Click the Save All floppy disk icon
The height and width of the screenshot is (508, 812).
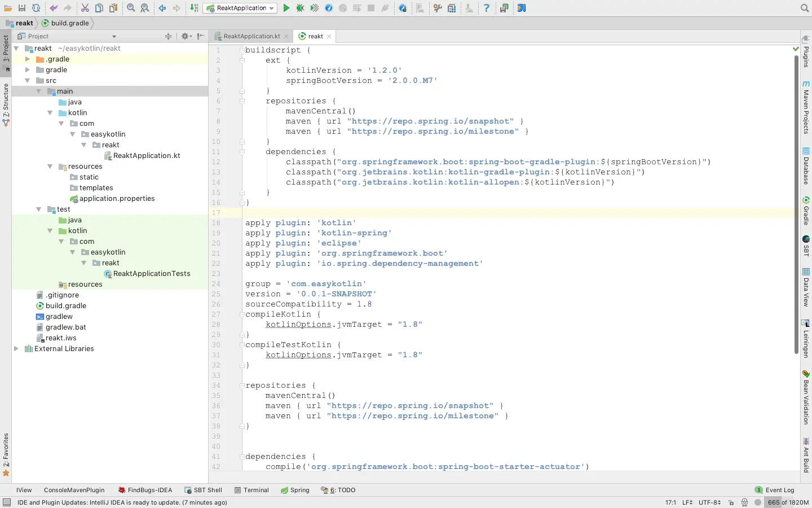21,8
